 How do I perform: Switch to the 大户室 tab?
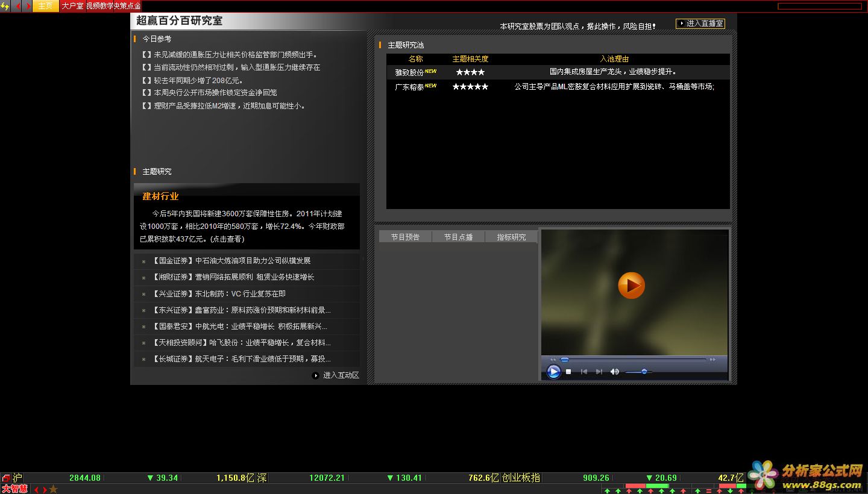(x=72, y=6)
